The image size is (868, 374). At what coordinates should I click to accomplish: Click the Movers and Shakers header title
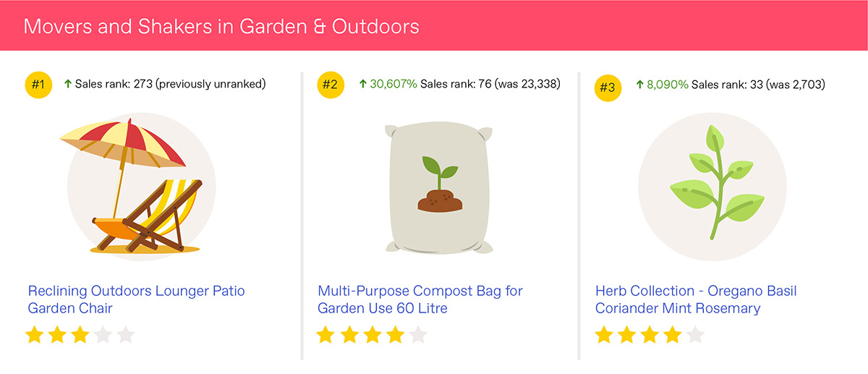click(221, 27)
